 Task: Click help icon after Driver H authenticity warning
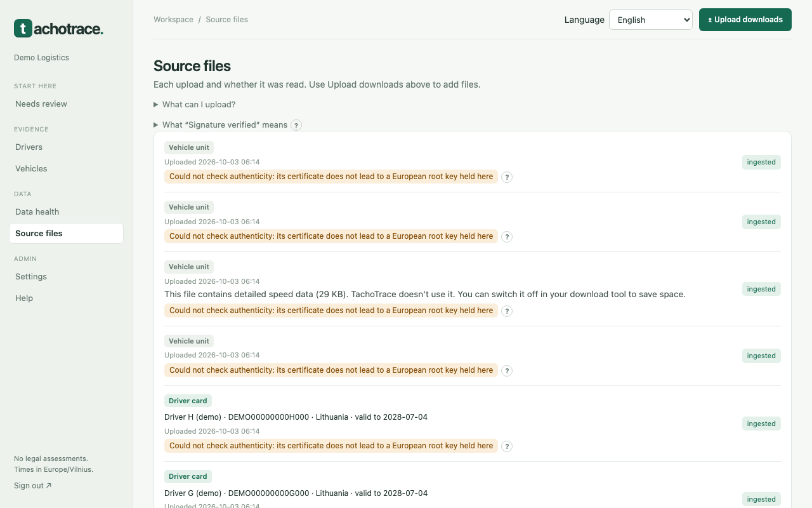pos(507,446)
